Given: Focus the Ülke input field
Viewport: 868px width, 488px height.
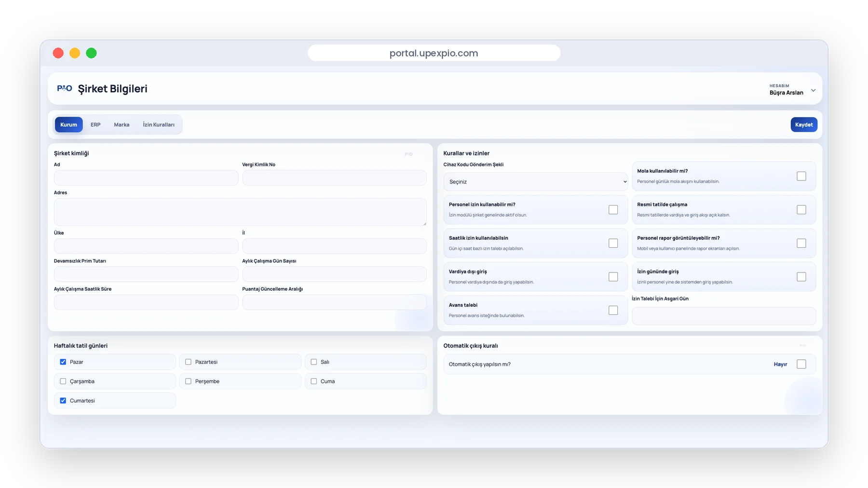Looking at the screenshot, I should point(146,246).
